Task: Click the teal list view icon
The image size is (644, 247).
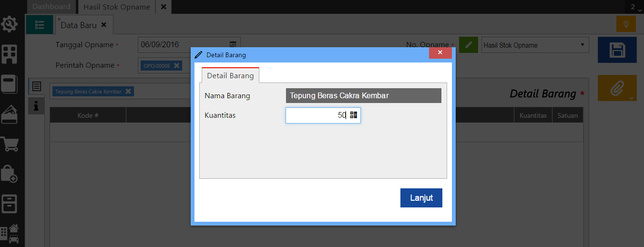Action: tap(40, 24)
